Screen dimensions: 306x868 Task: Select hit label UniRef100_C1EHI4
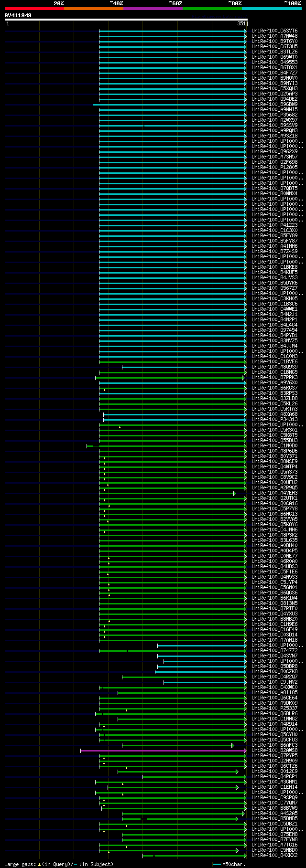tap(274, 787)
